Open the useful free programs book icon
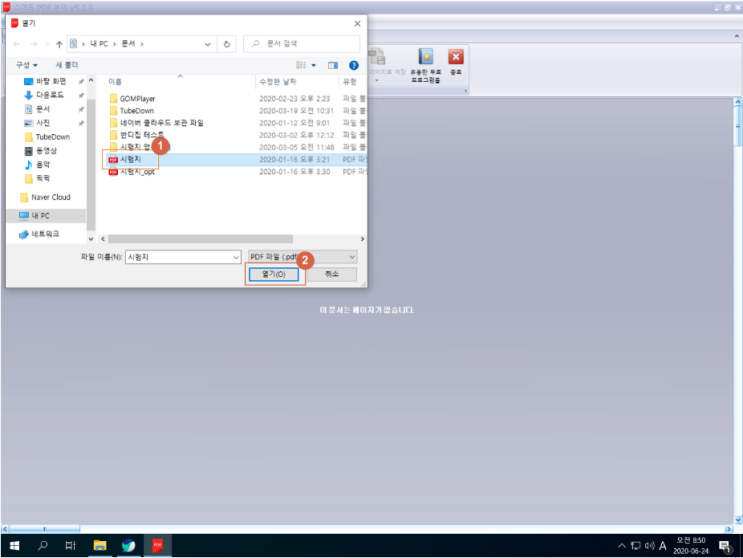This screenshot has width=743, height=558. (x=426, y=57)
